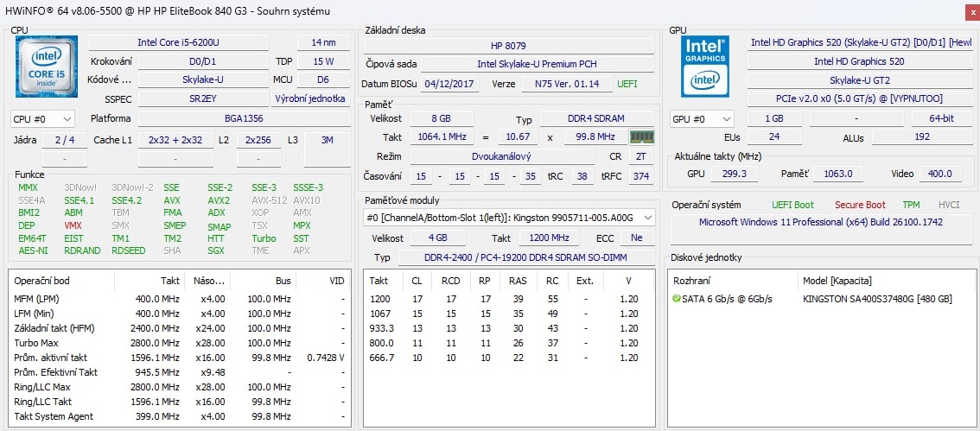The image size is (980, 431).
Task: Select the 666.7 memory timing row
Action: pyautogui.click(x=509, y=358)
